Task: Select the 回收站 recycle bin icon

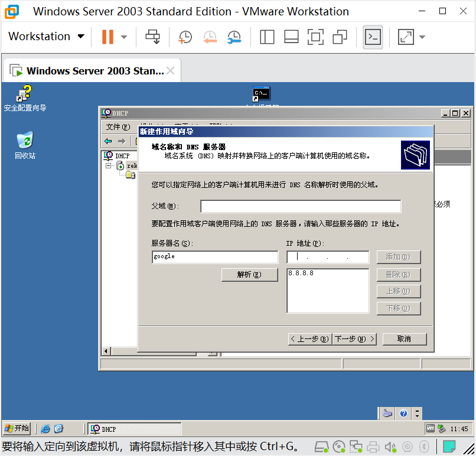Action: 25,145
